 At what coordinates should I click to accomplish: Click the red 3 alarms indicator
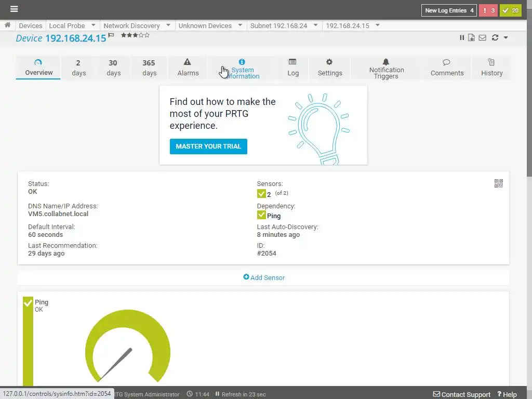[x=488, y=10]
